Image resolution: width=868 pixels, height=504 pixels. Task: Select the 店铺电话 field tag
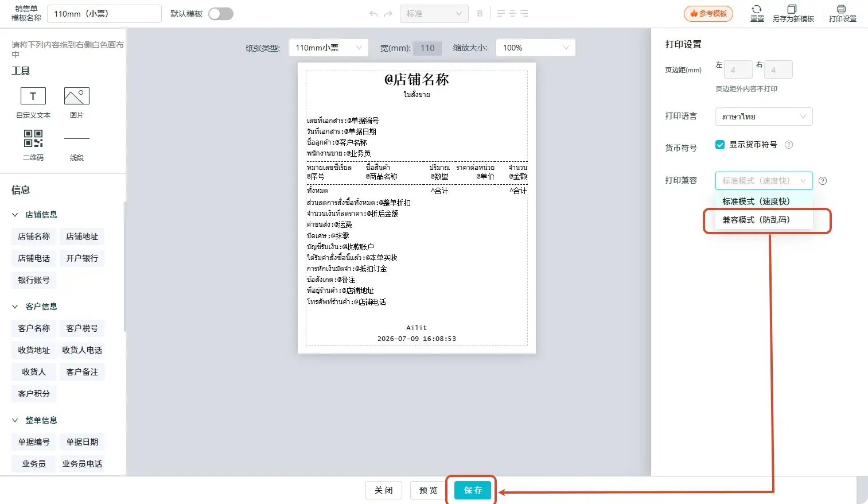pyautogui.click(x=34, y=258)
